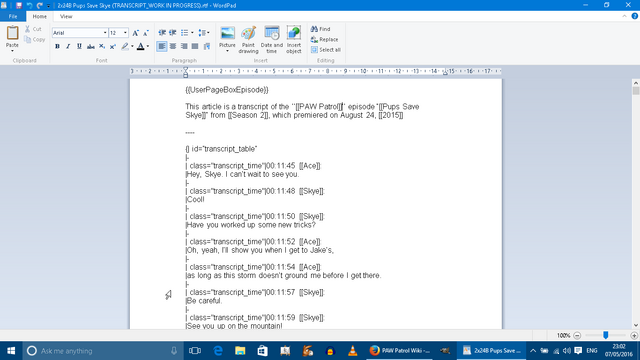Launch Microsoft Edge from the taskbar
This screenshot has width=640, height=360.
pyautogui.click(x=218, y=351)
